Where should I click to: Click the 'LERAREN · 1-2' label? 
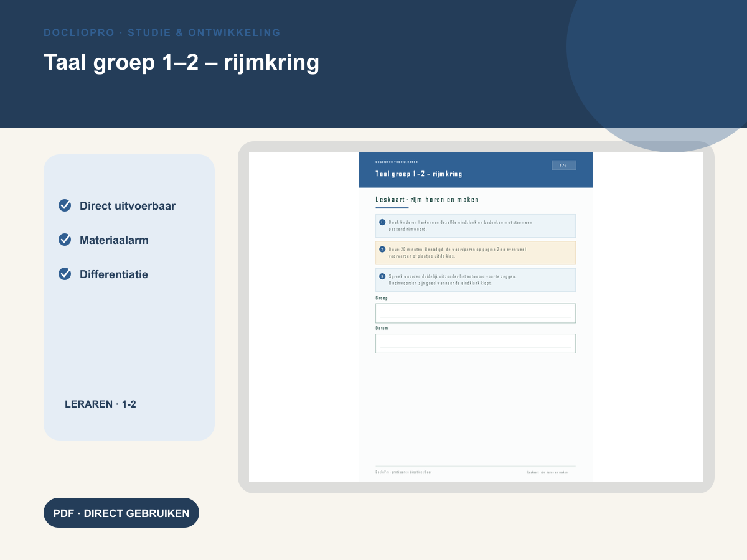pyautogui.click(x=100, y=404)
